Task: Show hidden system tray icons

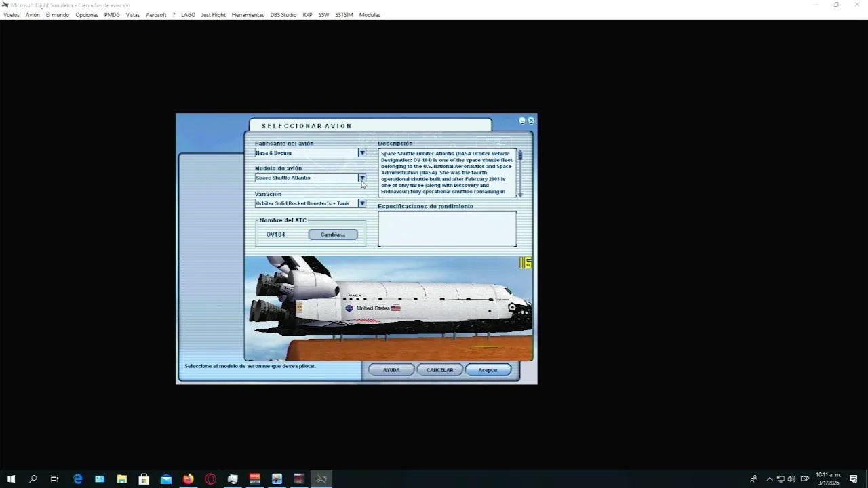Action: (770, 479)
